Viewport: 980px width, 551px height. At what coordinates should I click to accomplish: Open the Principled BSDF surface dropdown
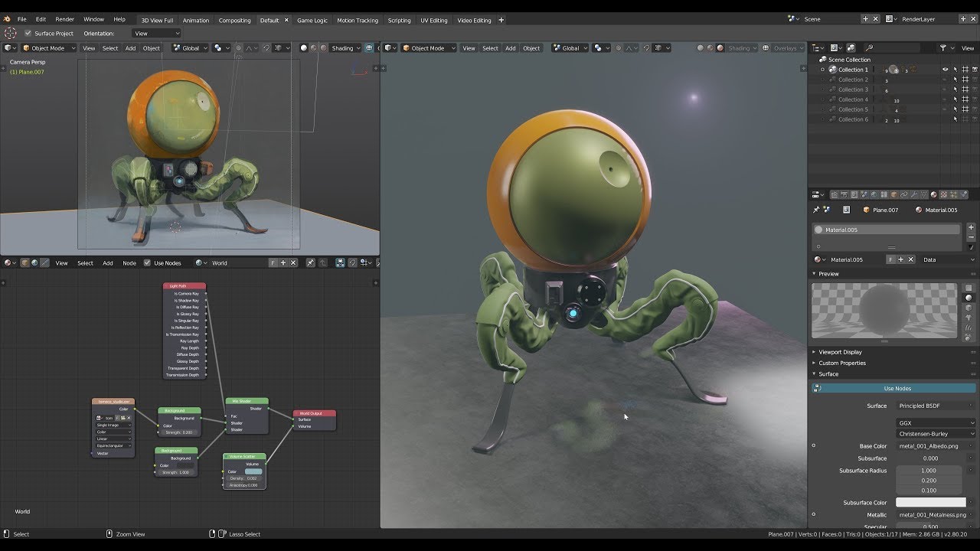tap(936, 406)
